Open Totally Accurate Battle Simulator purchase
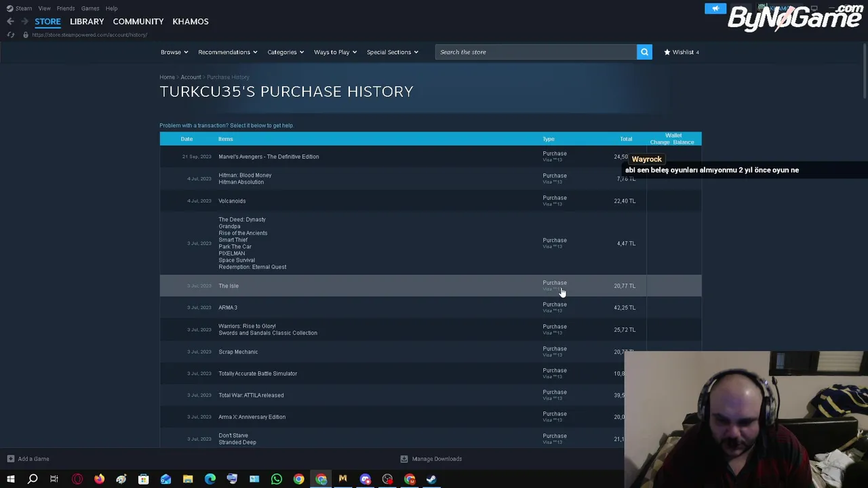 [x=431, y=373]
